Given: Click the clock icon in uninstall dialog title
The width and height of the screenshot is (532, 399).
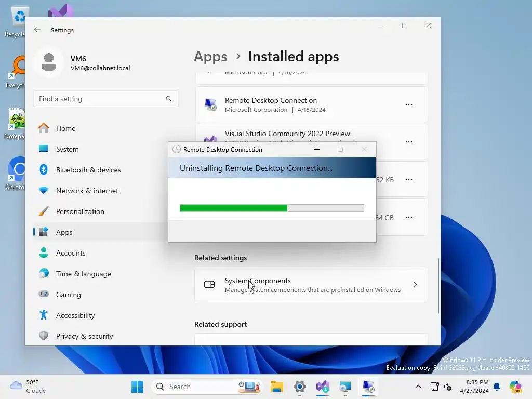Looking at the screenshot, I should click(177, 149).
